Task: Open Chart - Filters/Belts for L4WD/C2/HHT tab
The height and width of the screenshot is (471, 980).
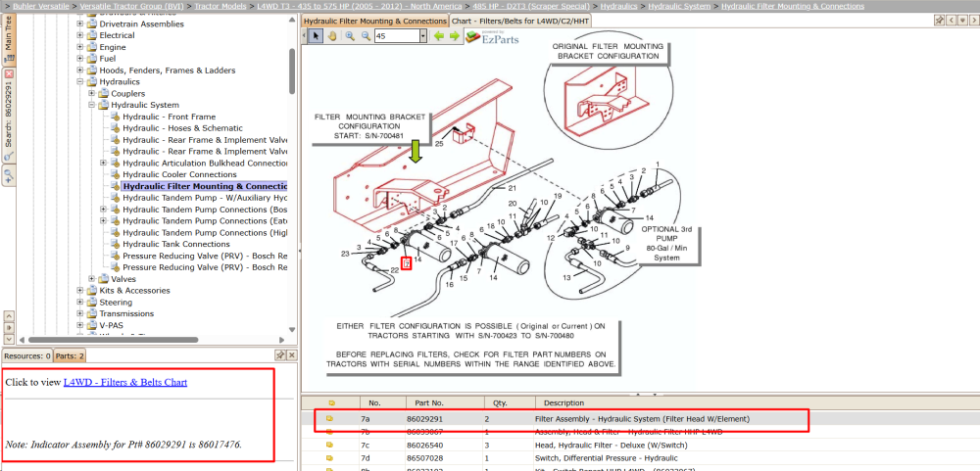Action: click(520, 21)
